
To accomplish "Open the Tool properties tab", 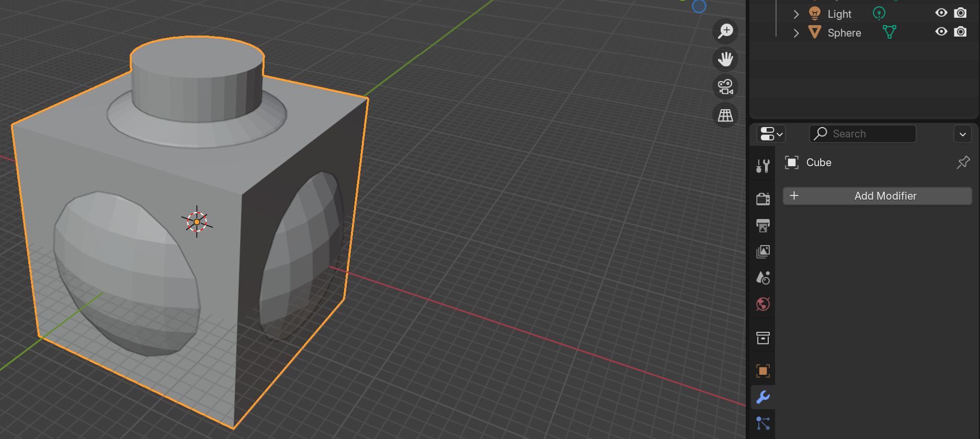I will click(763, 166).
